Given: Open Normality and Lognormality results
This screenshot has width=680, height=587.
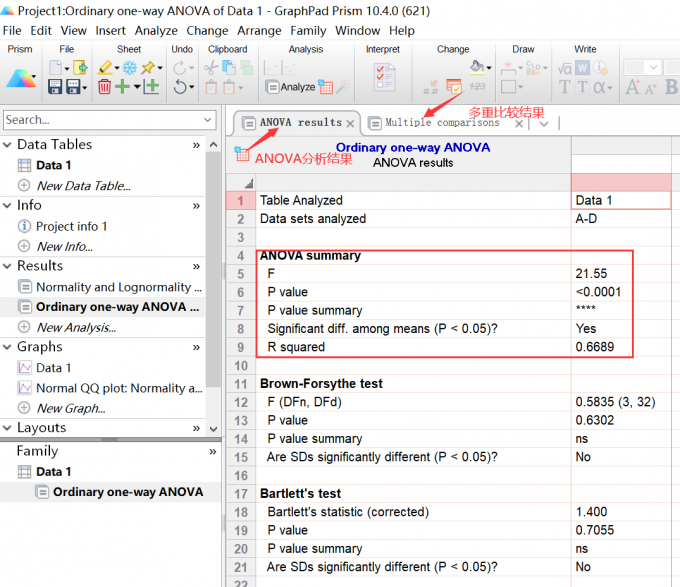Looking at the screenshot, I should coord(119,287).
